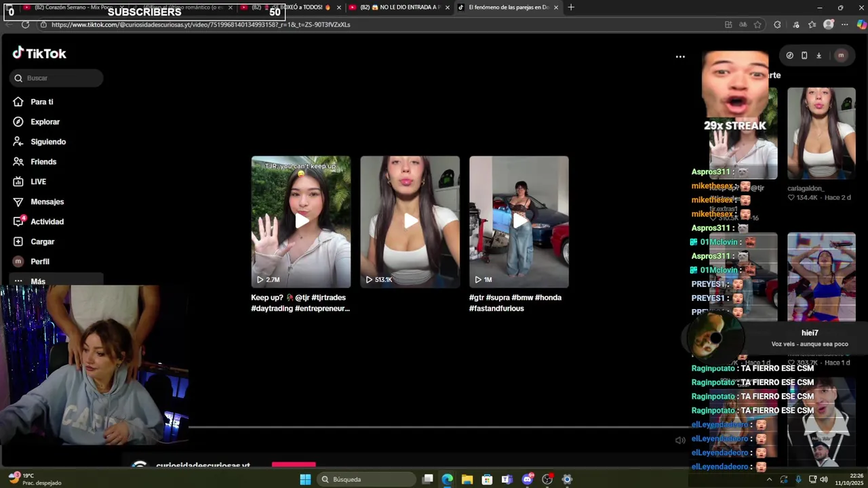Play the 1M views garage video
868x488 pixels.
(519, 222)
